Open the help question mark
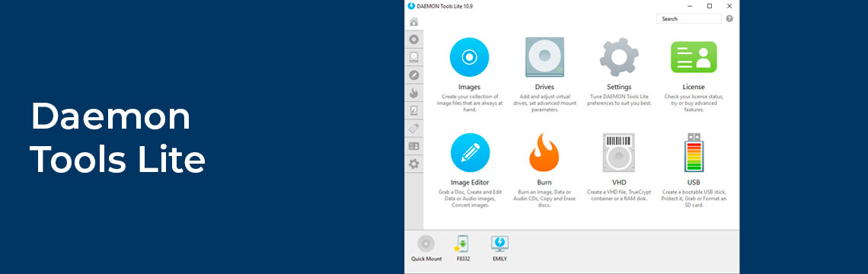 729,19
